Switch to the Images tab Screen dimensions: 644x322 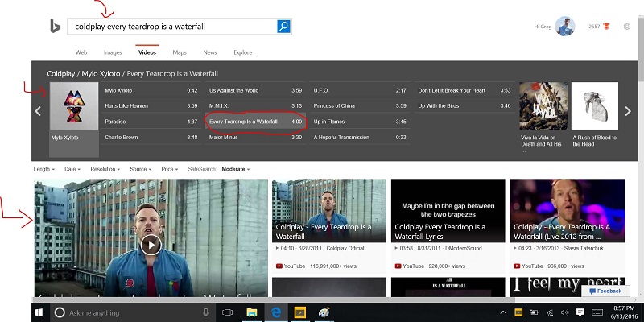pos(113,52)
